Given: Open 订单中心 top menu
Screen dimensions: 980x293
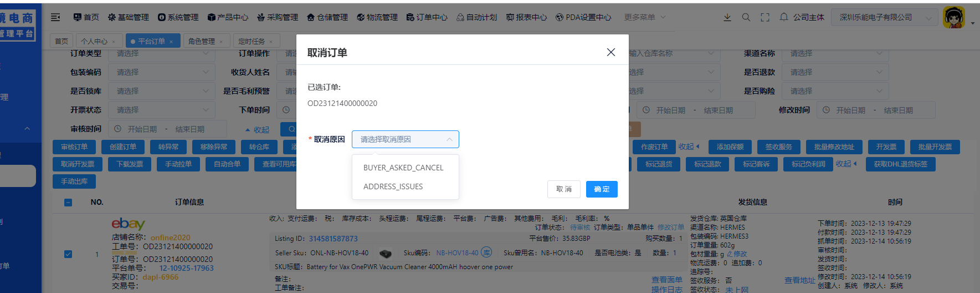Looking at the screenshot, I should [427, 17].
